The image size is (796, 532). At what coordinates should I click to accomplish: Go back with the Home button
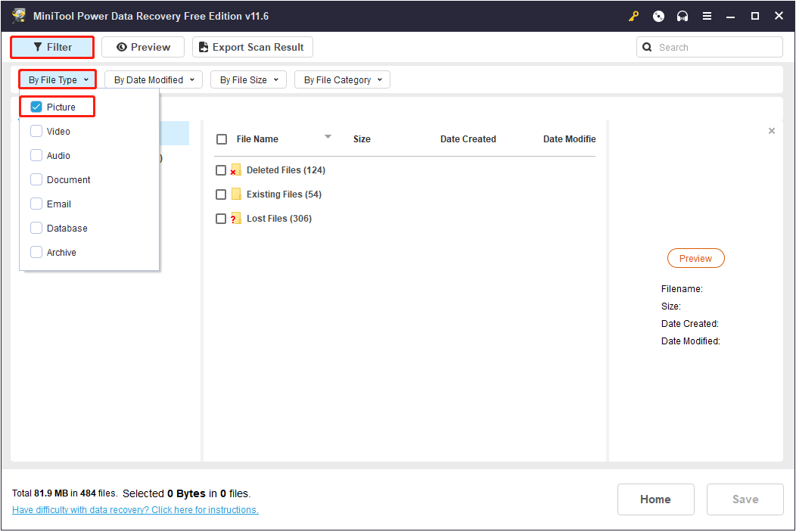(x=655, y=499)
